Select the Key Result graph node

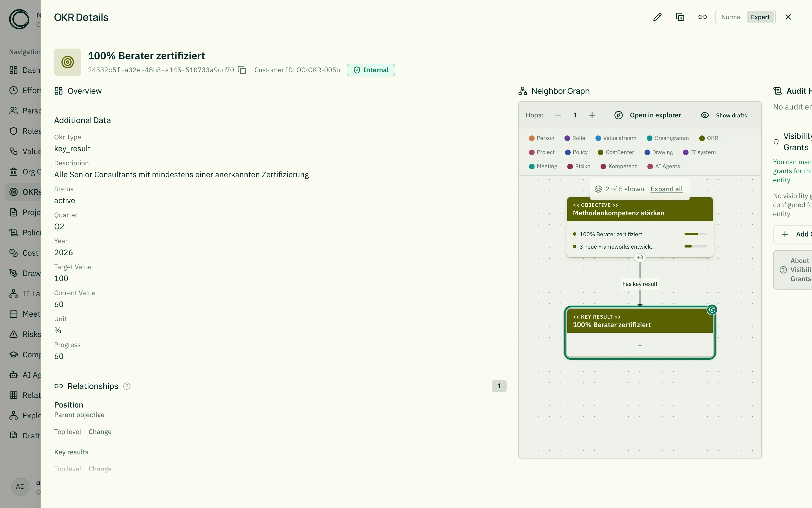pyautogui.click(x=639, y=333)
